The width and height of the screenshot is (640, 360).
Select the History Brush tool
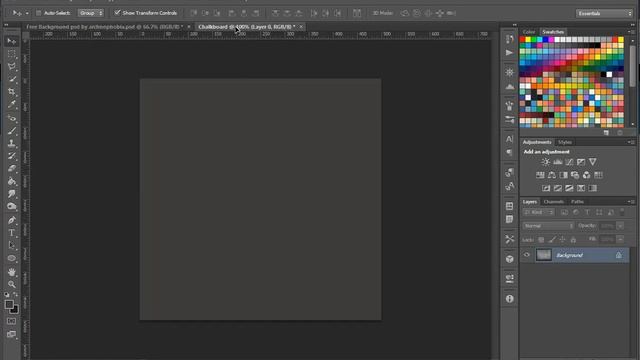(11, 156)
